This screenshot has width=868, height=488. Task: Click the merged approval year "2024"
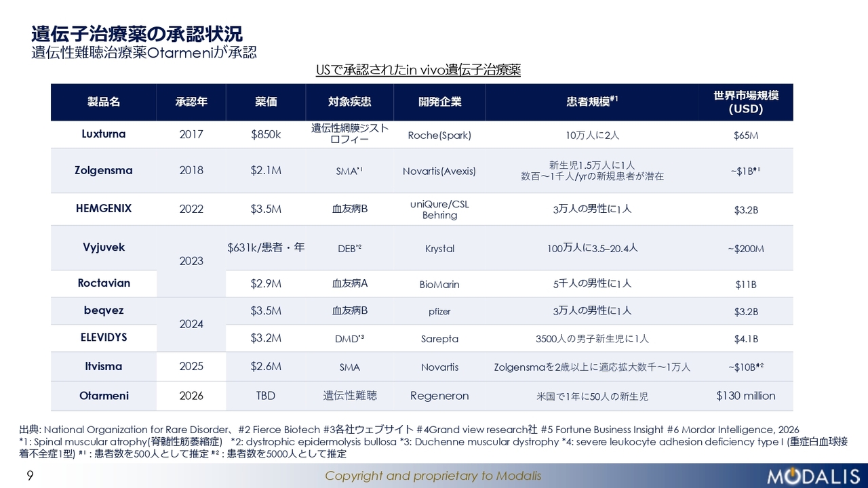tap(191, 325)
